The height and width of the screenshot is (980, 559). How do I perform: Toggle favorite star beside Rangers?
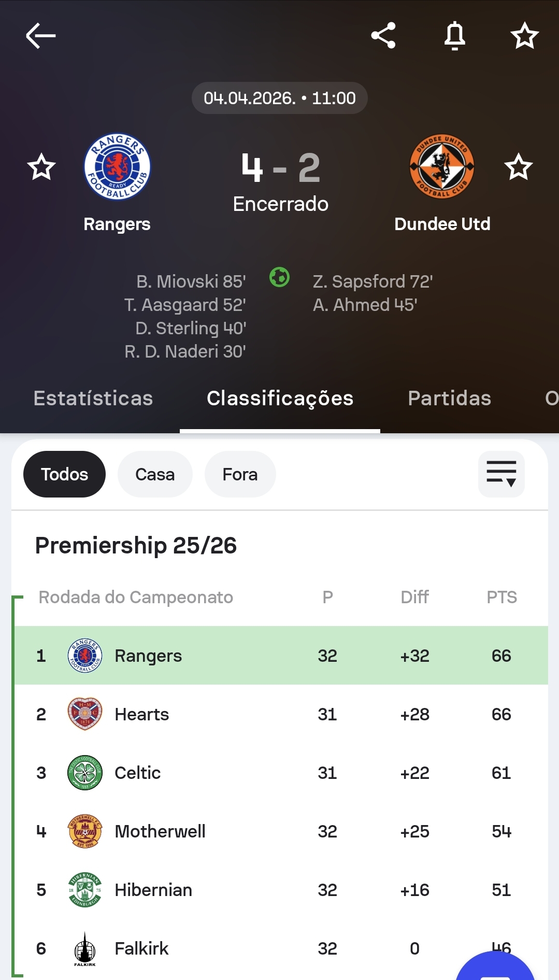click(41, 167)
